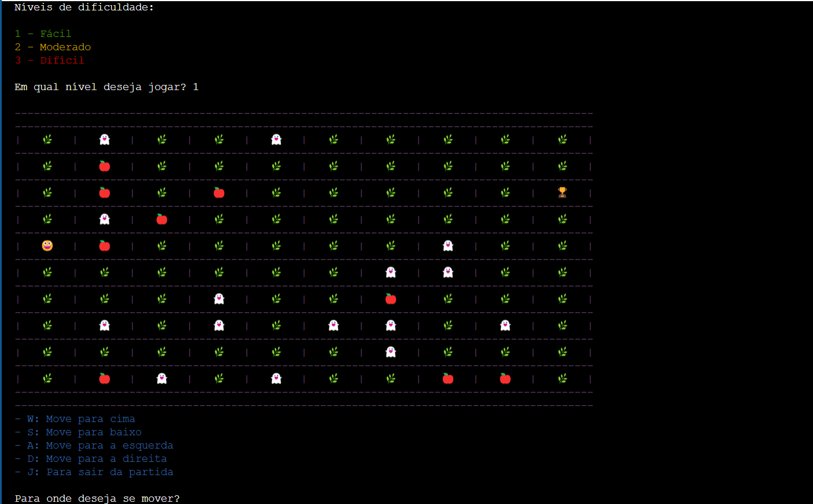Click the smiley face player icon
Viewport: 813px width, 504px height.
tap(47, 246)
